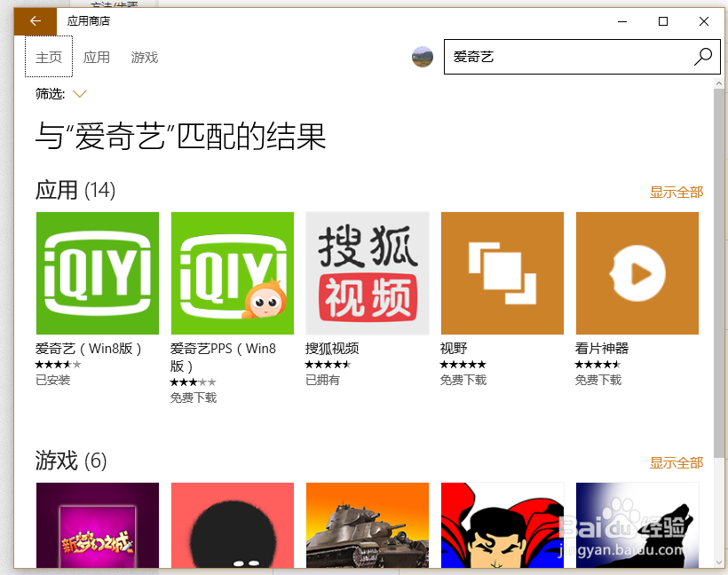
Task: Minimize the 应用商店 window
Action: 622,21
